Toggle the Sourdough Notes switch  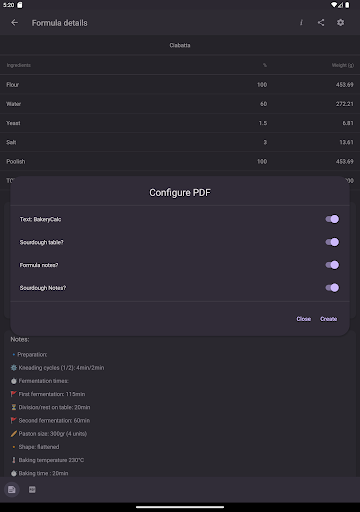click(332, 288)
